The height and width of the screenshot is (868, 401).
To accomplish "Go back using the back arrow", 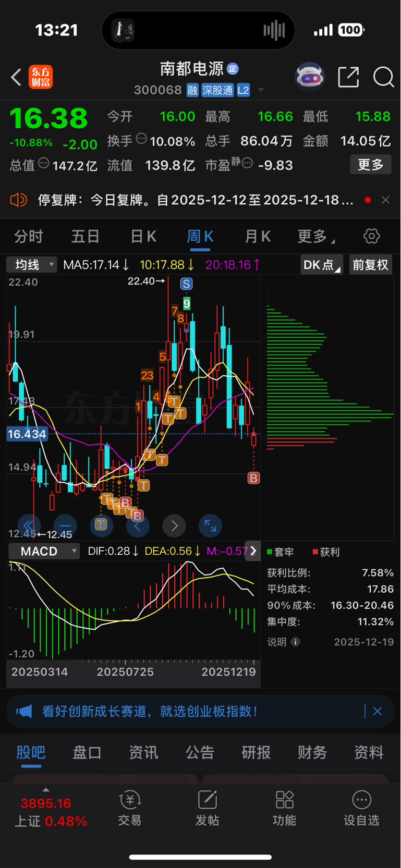I will point(16,78).
